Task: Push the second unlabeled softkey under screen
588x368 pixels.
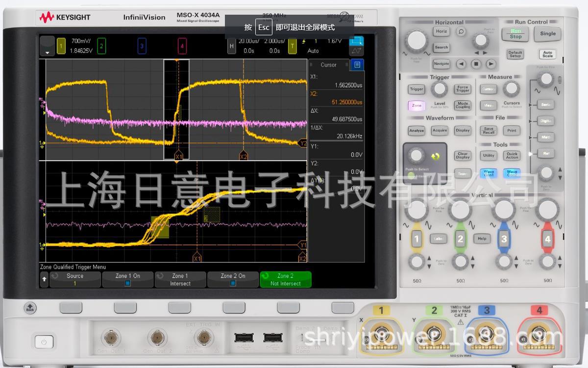Action: pyautogui.click(x=125, y=307)
